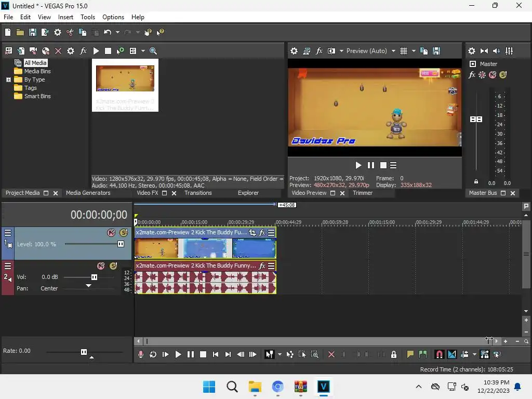The image size is (532, 399).
Task: Open File Explorer from the taskbar
Action: (x=255, y=387)
